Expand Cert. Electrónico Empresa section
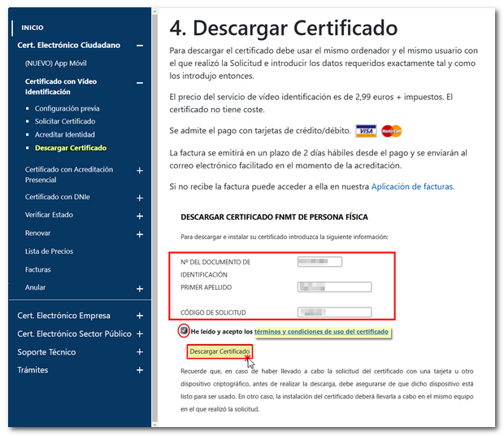Screen dimensions: 504x436 (140, 316)
